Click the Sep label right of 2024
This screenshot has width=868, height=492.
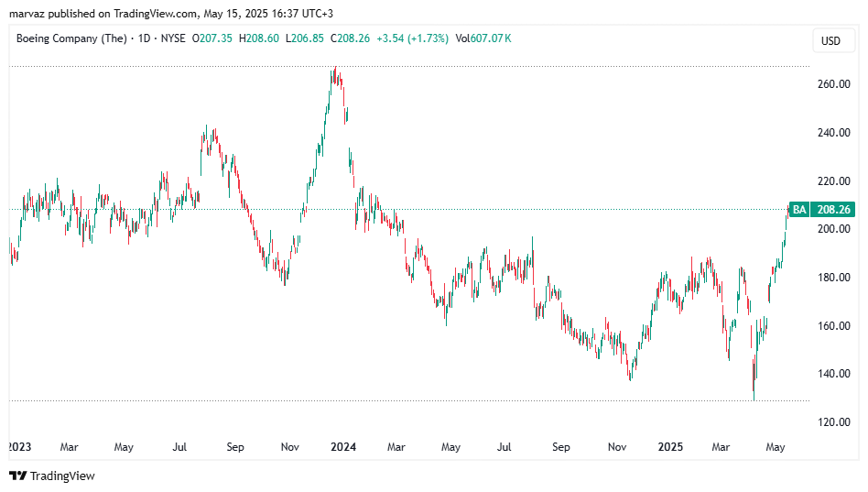click(x=560, y=446)
